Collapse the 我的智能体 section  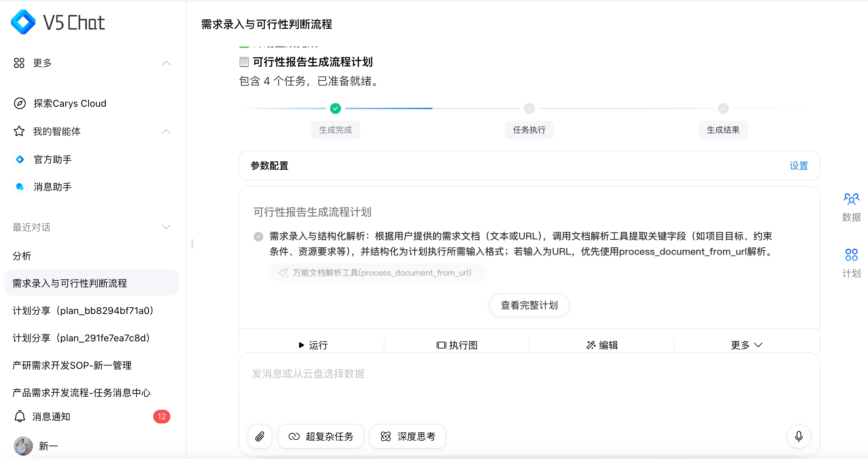(167, 131)
